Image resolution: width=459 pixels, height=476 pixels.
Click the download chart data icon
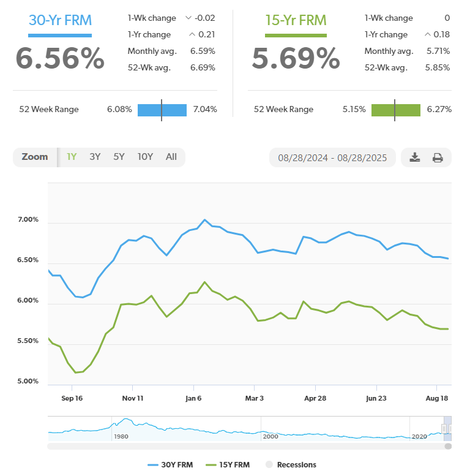coord(415,157)
